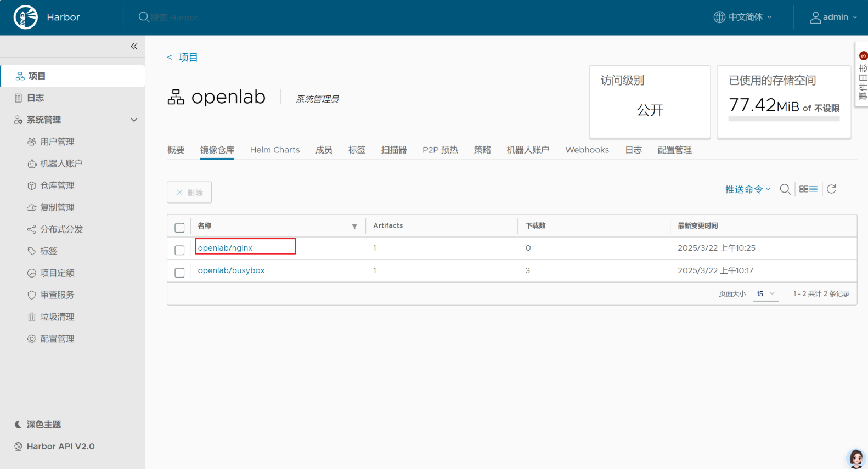Check the openlab/busybox row checkbox
Image resolution: width=868 pixels, height=469 pixels.
179,273
